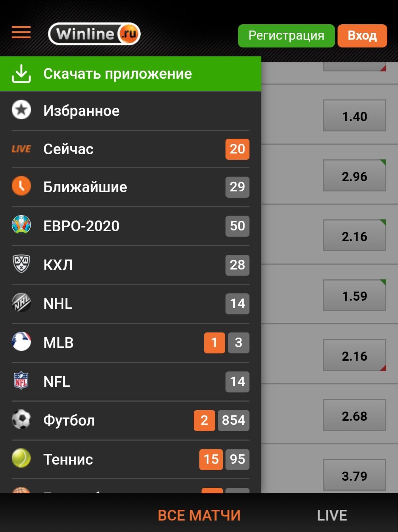The width and height of the screenshot is (398, 532).
Task: Click the NFL shield logo icon
Action: coord(21,381)
